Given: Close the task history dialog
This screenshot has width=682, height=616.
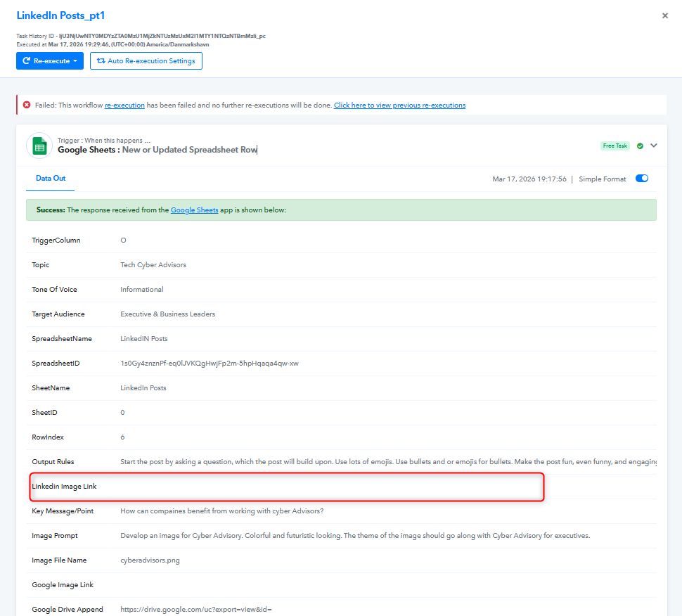Looking at the screenshot, I should click(664, 15).
